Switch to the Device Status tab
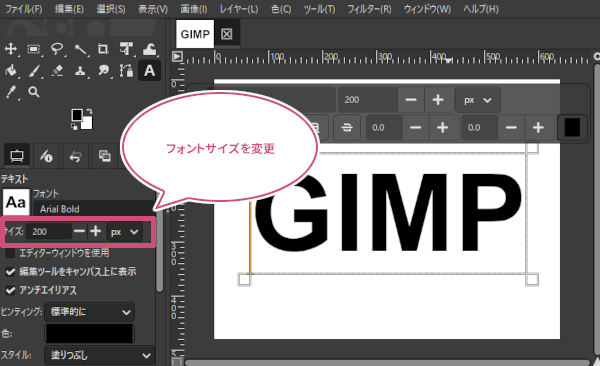Image resolution: width=600 pixels, height=366 pixels. tap(46, 156)
